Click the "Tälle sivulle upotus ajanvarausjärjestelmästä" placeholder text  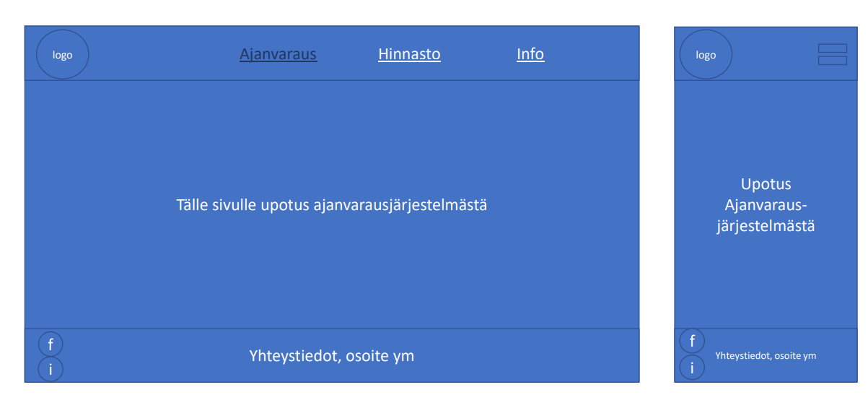(332, 205)
